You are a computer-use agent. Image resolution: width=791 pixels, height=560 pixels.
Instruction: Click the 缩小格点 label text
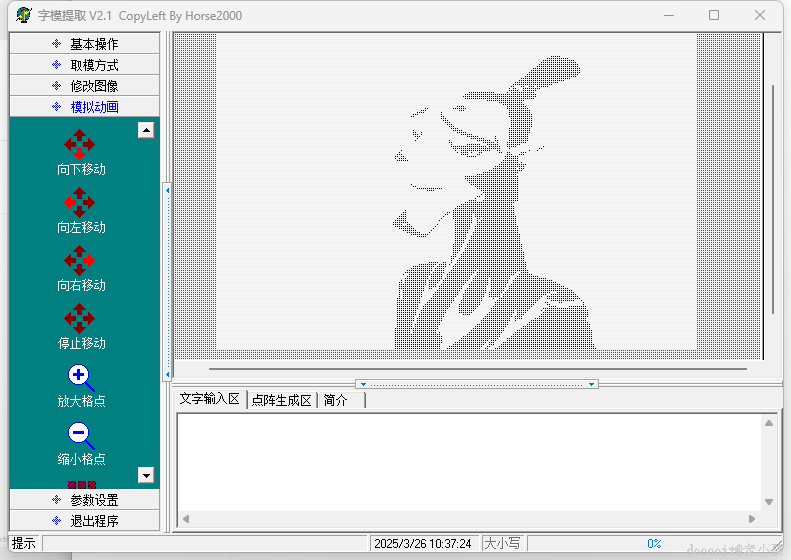click(x=81, y=459)
